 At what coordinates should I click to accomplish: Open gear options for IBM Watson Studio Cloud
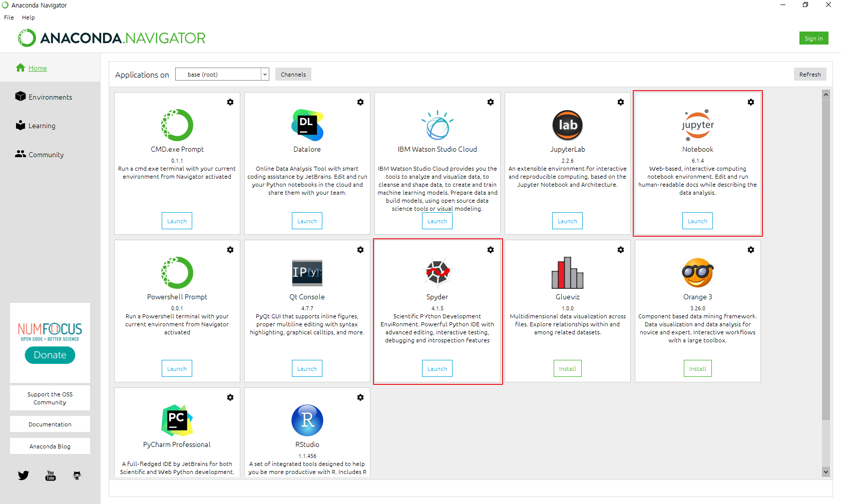point(491,102)
